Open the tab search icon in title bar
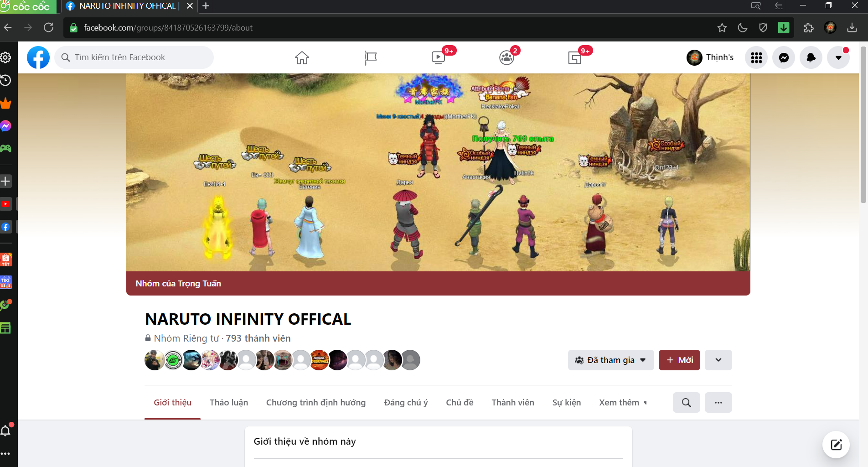The image size is (868, 467). click(x=755, y=6)
